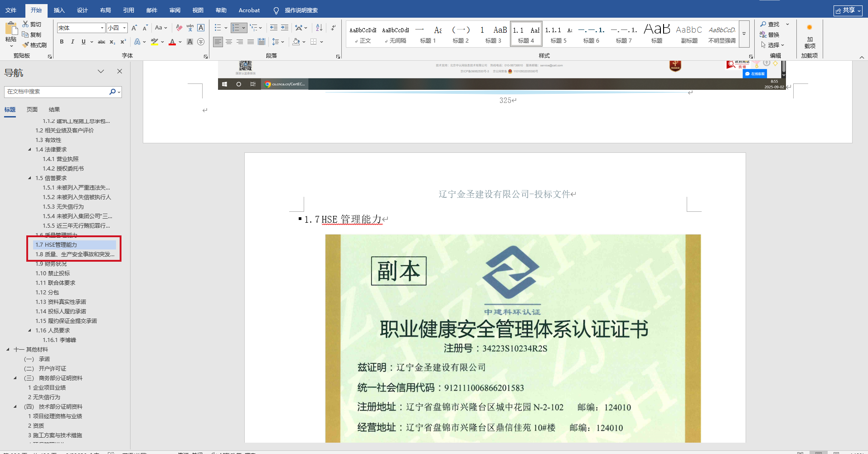Switch to the 页面 tab in navigation pane
The height and width of the screenshot is (454, 868).
[32, 110]
